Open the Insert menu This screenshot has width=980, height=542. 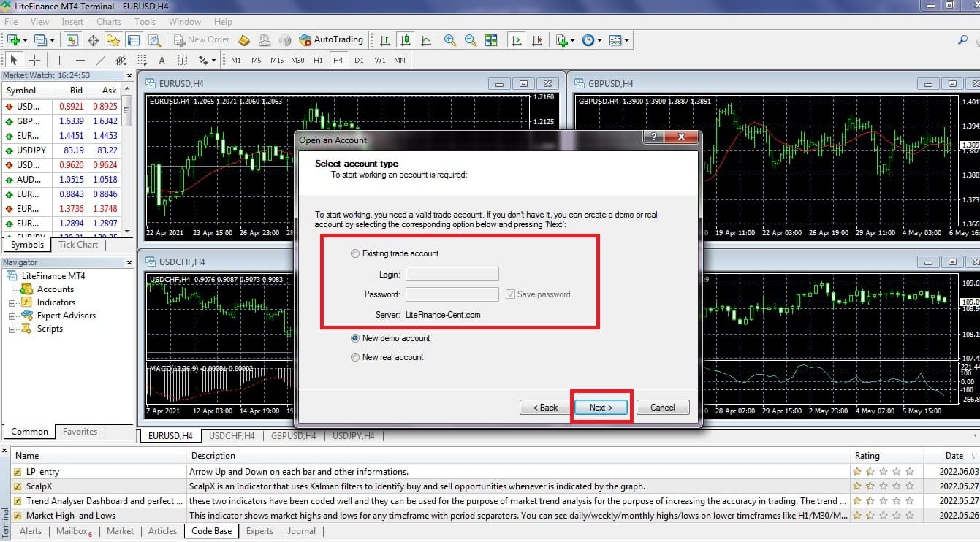click(x=72, y=22)
